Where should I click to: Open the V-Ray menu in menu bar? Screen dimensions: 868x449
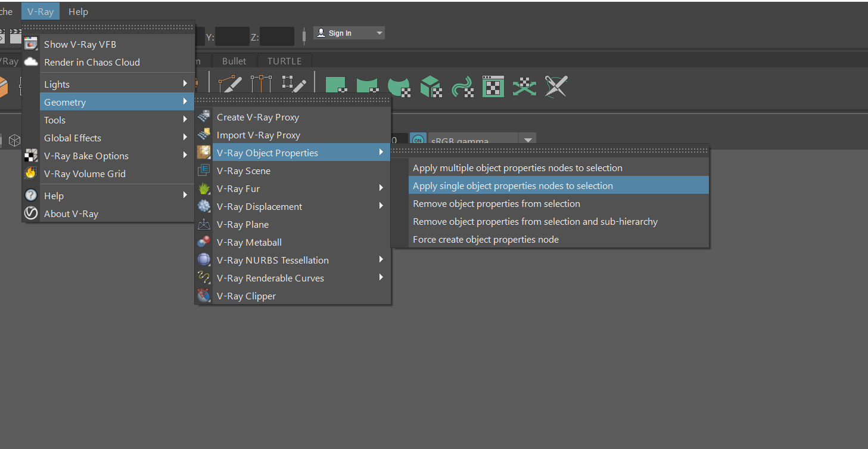[x=41, y=11]
